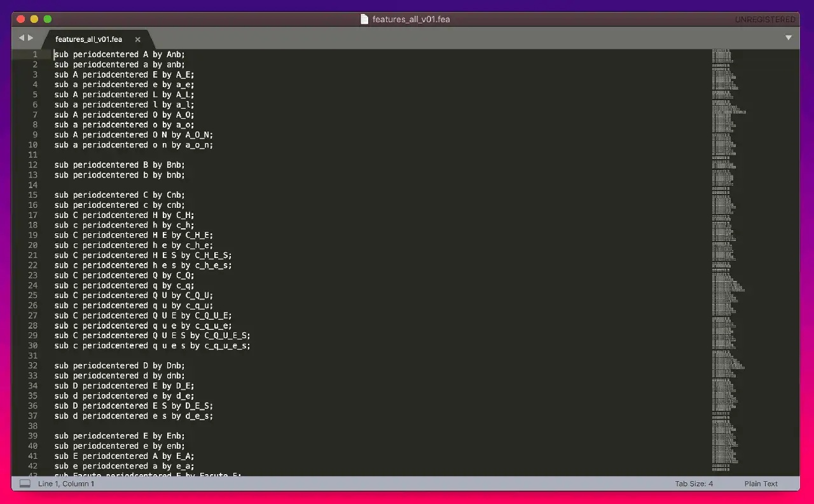Open the Tab Size: 4 menu
This screenshot has width=814, height=504.
[694, 484]
